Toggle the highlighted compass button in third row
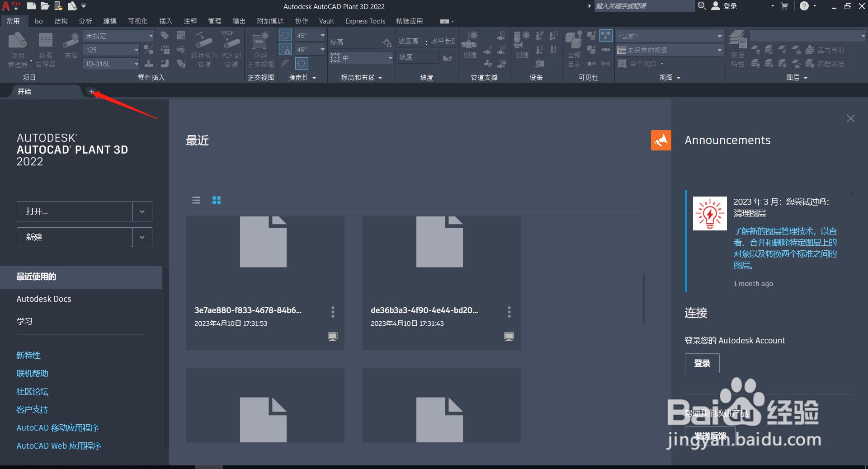Viewport: 868px width, 469px height. [302, 63]
